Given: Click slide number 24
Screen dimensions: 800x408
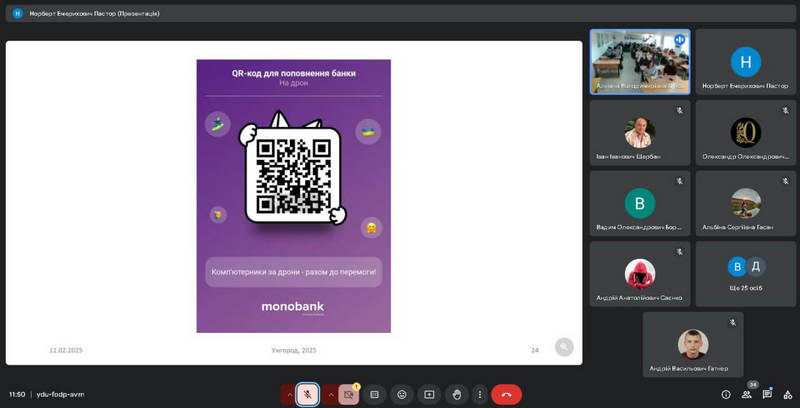Looking at the screenshot, I should [x=535, y=350].
